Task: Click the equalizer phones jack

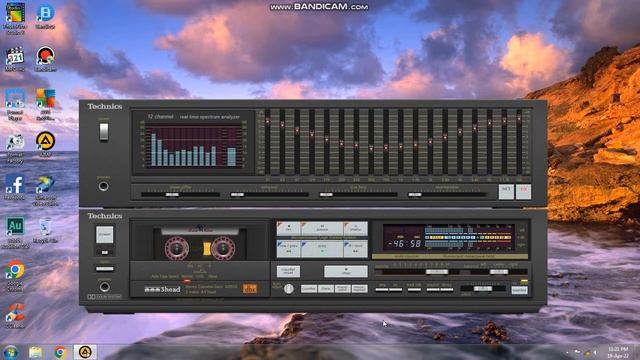Action: click(x=104, y=187)
